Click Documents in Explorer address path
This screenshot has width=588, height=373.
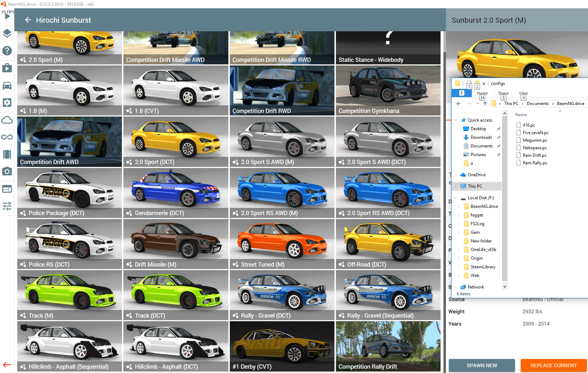[x=538, y=104]
